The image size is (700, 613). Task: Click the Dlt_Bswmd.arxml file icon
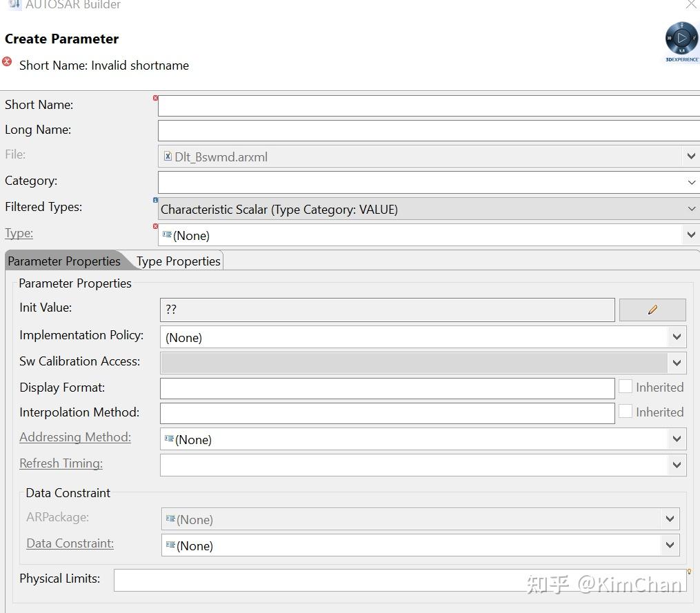[168, 157]
